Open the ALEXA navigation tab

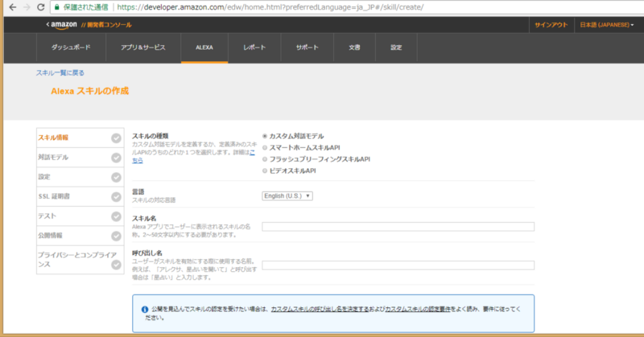click(x=204, y=47)
